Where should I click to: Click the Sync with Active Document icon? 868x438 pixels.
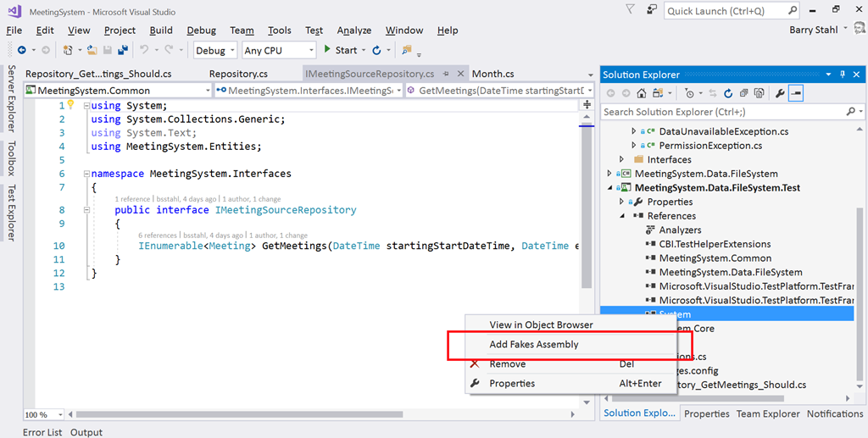713,93
